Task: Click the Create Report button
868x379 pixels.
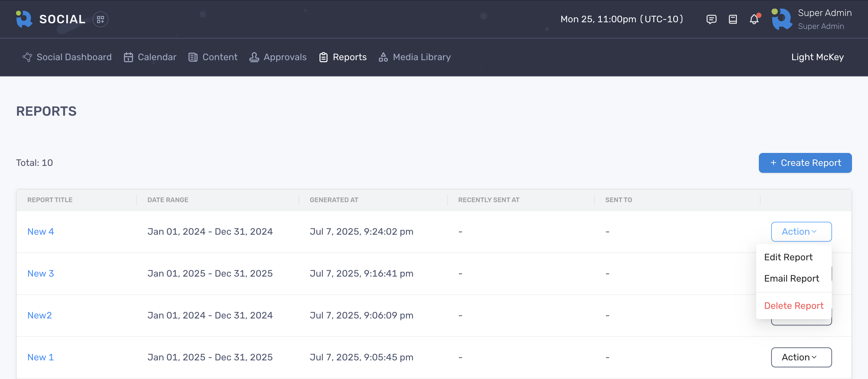Action: pos(805,163)
